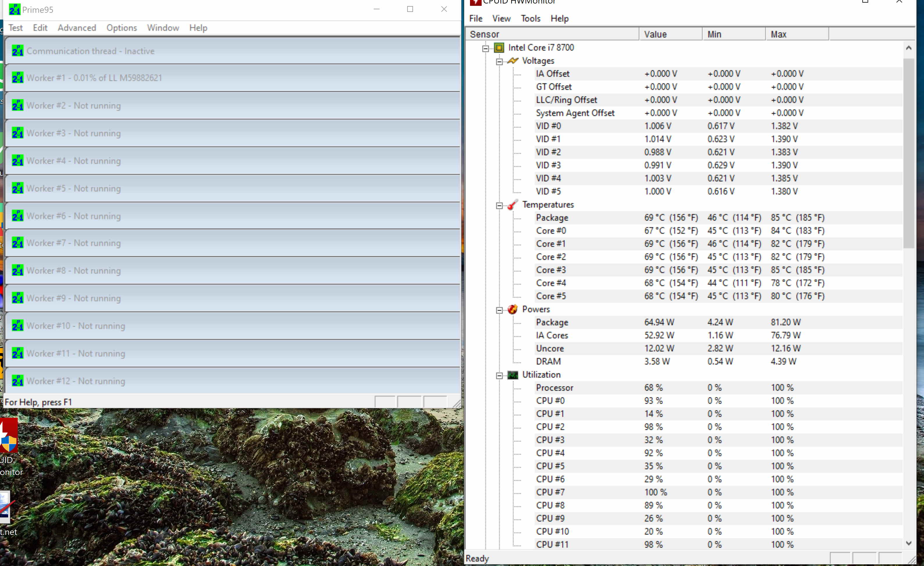Select the IA Cores power row

(718, 335)
